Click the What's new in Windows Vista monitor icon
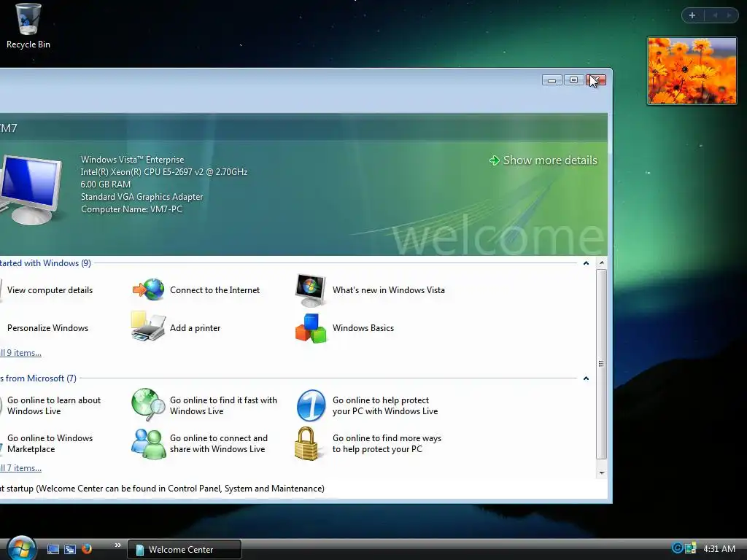The height and width of the screenshot is (560, 747). pos(311,289)
